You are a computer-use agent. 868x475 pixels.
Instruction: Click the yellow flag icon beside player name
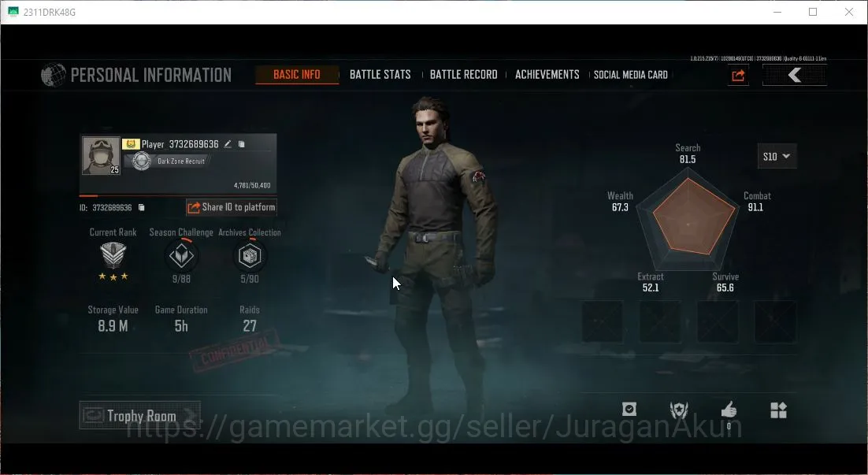pyautogui.click(x=131, y=144)
